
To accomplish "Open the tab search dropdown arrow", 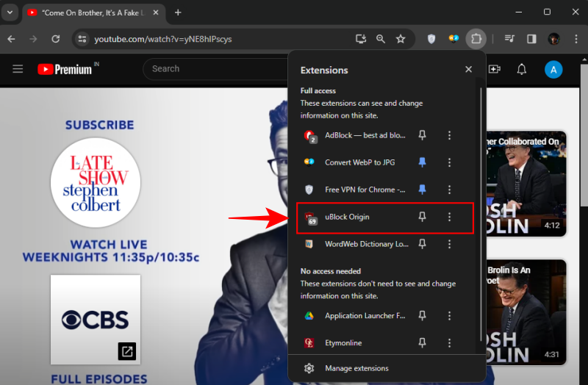I will pyautogui.click(x=10, y=12).
